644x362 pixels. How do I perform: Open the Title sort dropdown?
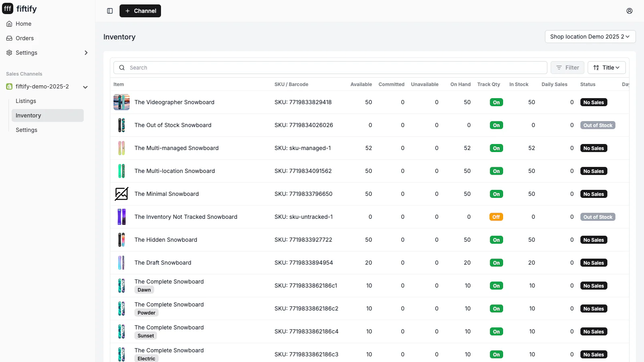tap(606, 68)
